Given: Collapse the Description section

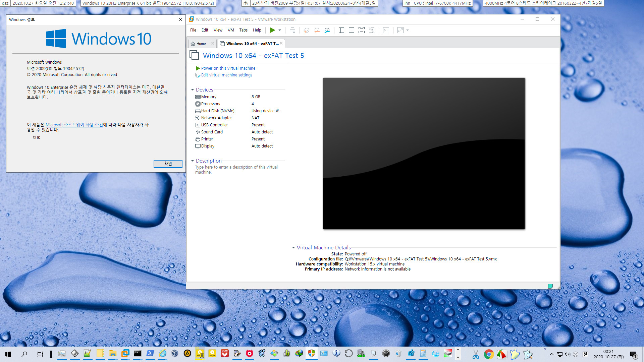Looking at the screenshot, I should click(193, 161).
